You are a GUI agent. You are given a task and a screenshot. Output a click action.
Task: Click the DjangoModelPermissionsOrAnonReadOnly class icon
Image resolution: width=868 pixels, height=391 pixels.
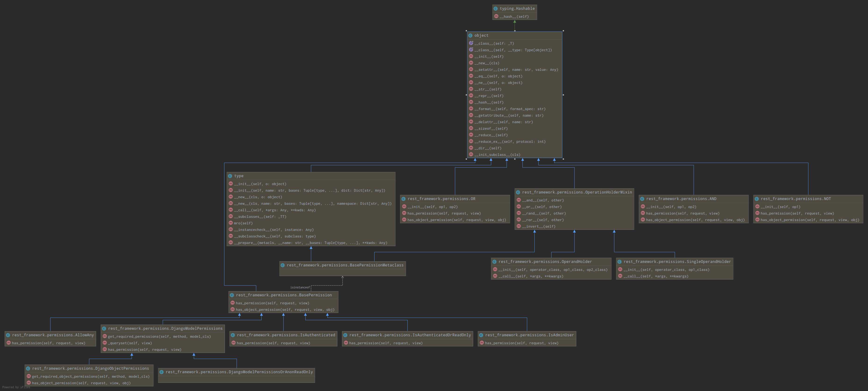(x=161, y=372)
